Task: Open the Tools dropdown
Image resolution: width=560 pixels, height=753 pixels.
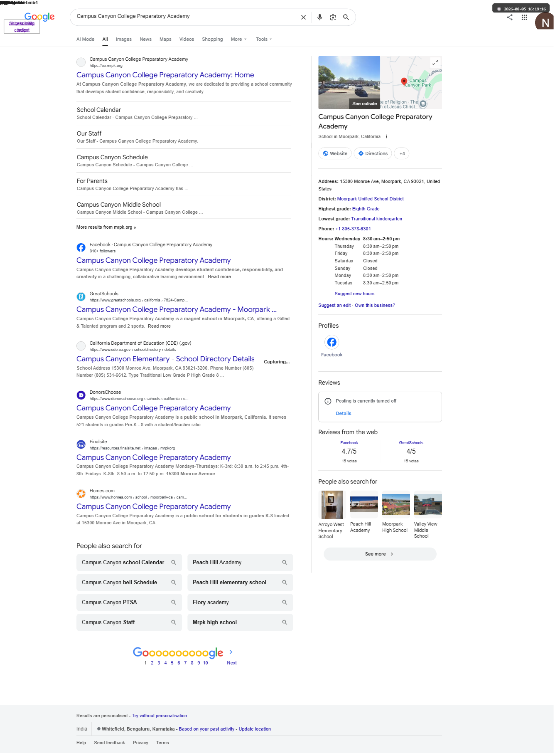Action: point(264,39)
